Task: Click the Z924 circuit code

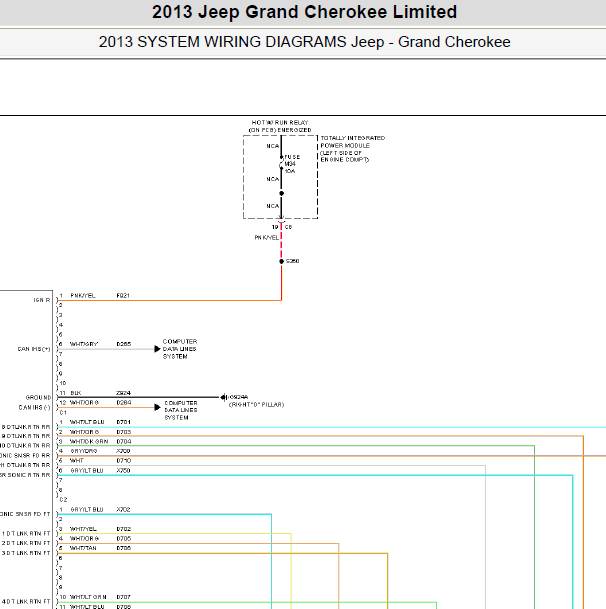Action: point(123,393)
